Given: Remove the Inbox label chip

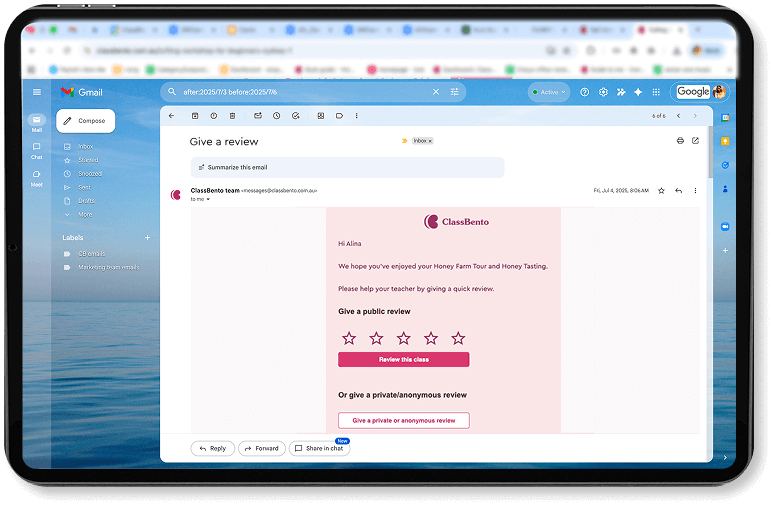Looking at the screenshot, I should tap(430, 141).
